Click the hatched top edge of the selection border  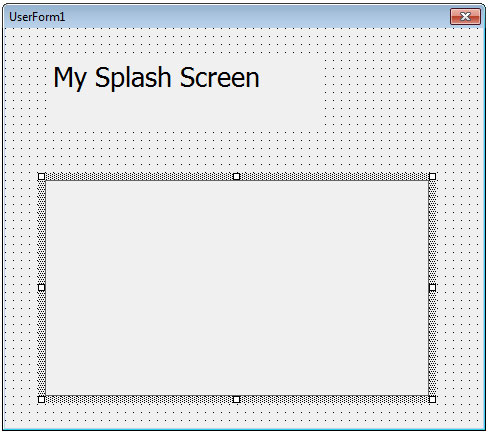[x=138, y=176]
